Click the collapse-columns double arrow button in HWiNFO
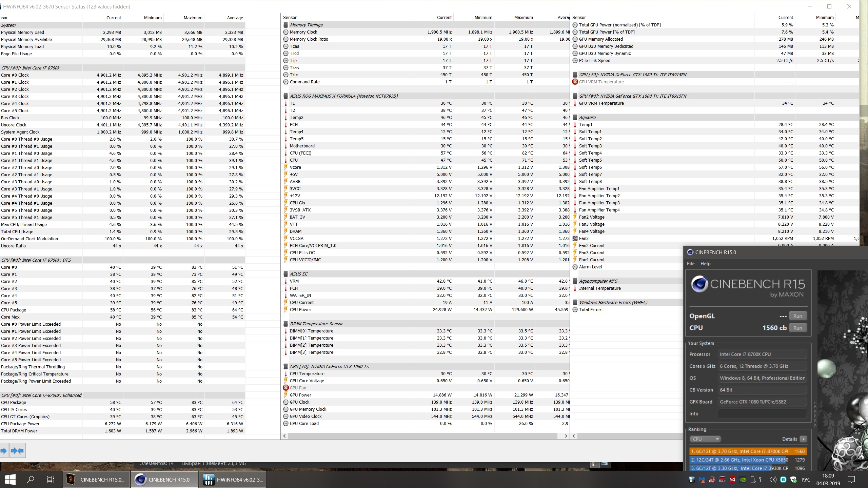The width and height of the screenshot is (868, 488). [x=17, y=451]
